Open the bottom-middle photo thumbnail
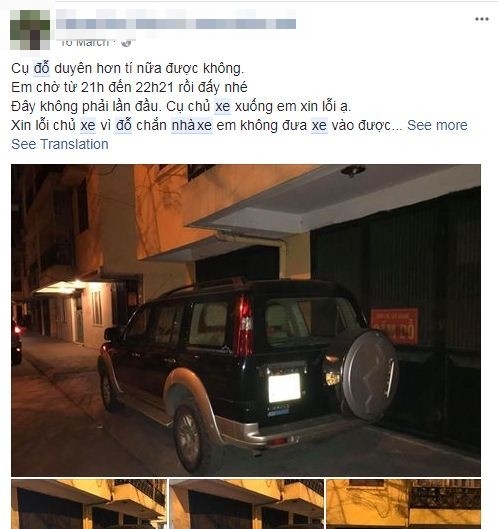 247,504
